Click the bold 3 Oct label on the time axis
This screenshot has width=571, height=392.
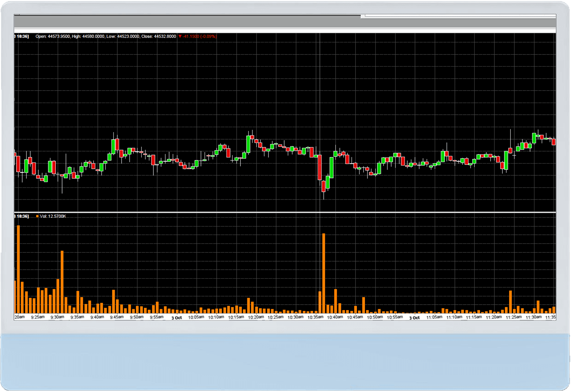click(176, 317)
